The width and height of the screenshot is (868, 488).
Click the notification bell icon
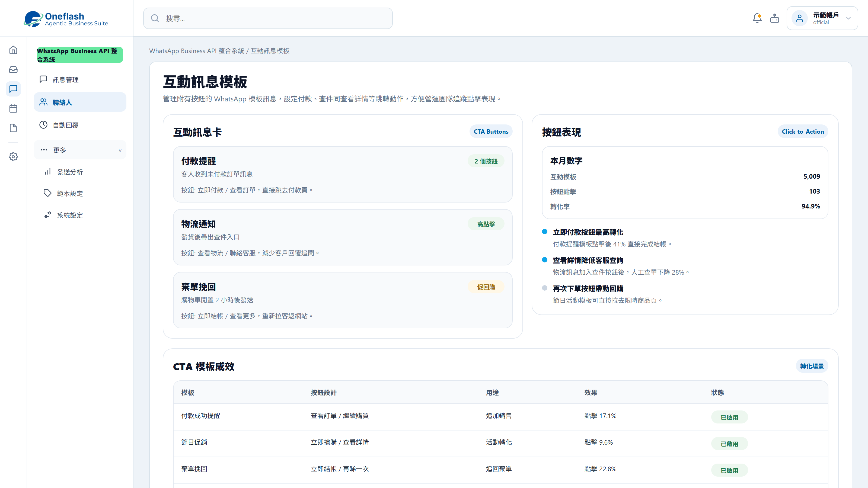(757, 18)
